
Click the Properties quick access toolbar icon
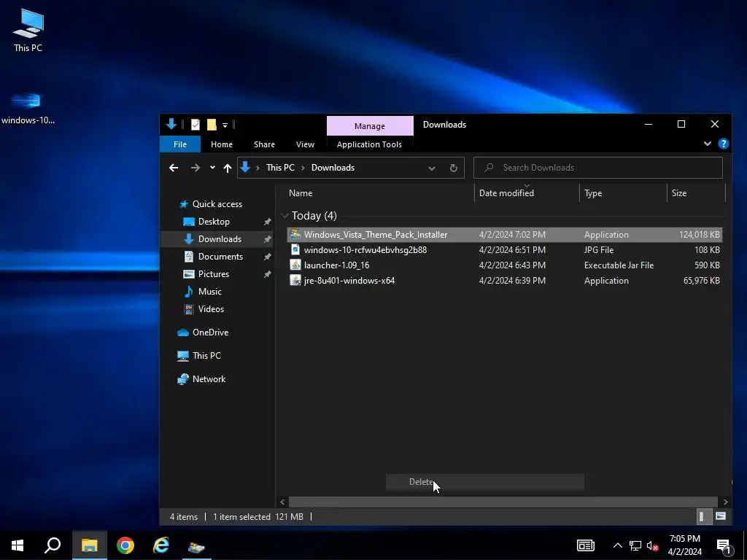(x=196, y=125)
